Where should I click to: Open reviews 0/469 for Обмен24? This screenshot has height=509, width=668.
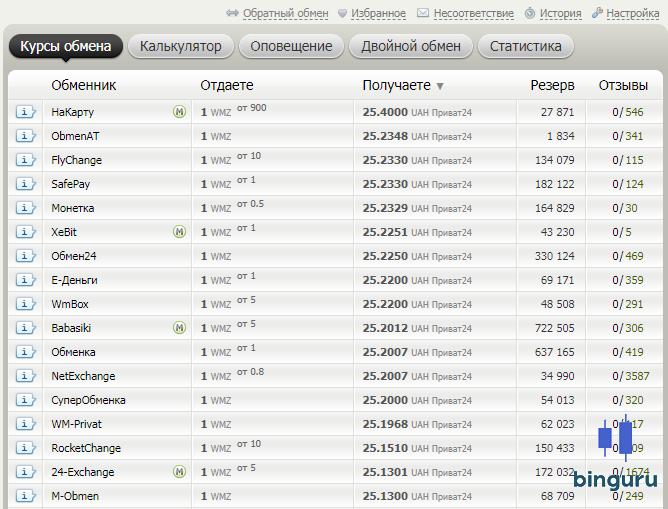click(628, 256)
